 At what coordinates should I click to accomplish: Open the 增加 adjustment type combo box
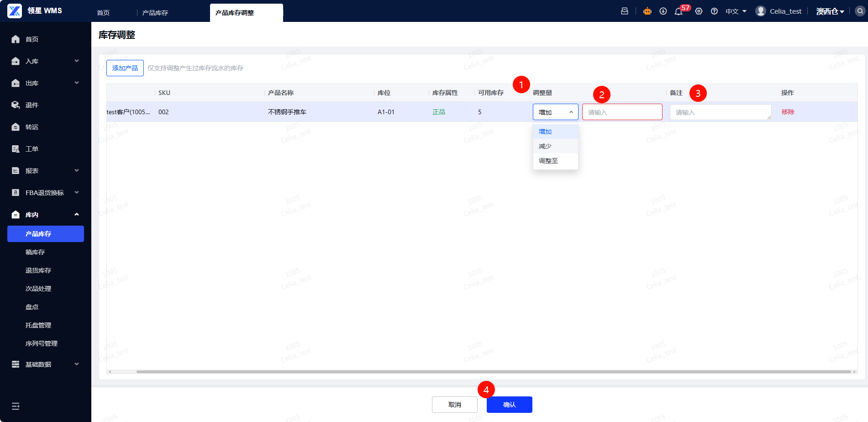555,112
